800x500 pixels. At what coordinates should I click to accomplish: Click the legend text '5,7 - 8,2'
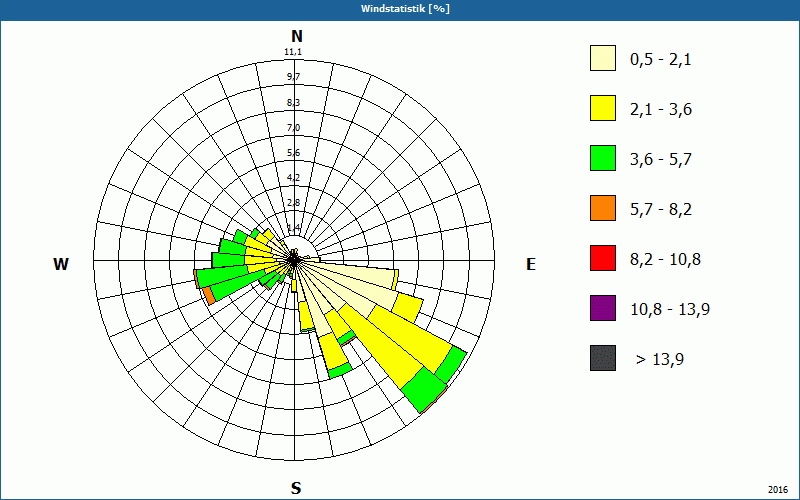coord(661,210)
